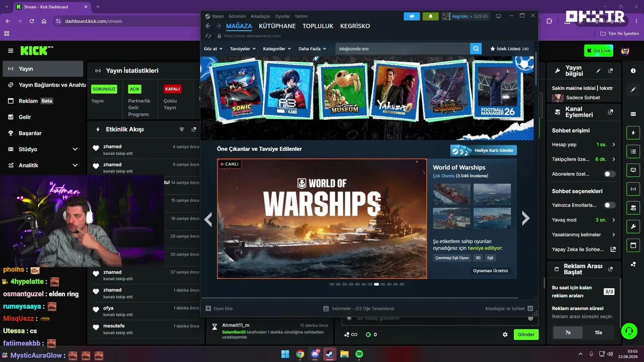Show previous featured game in carousel
Screen dimensions: 644x362
tap(208, 219)
